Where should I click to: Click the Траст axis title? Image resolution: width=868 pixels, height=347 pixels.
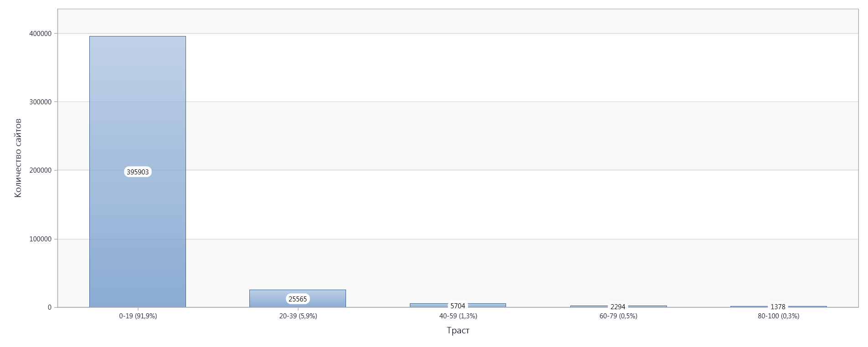458,331
